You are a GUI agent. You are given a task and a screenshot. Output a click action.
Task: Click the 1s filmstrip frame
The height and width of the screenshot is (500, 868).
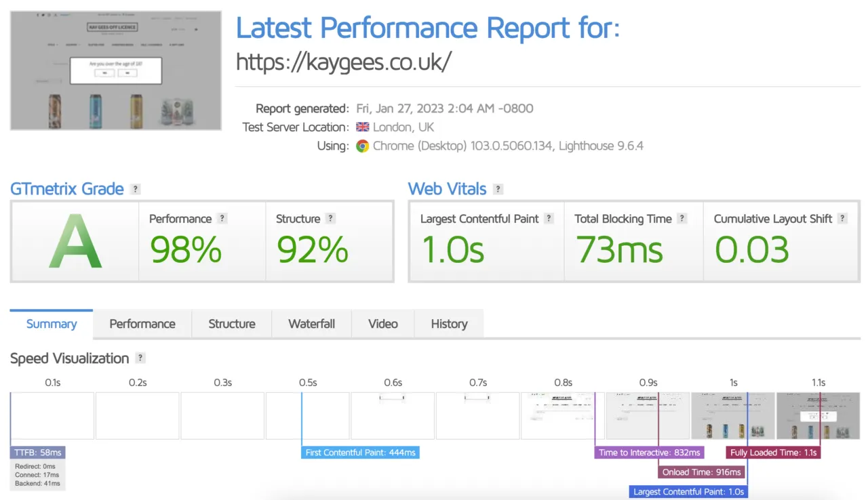(733, 416)
